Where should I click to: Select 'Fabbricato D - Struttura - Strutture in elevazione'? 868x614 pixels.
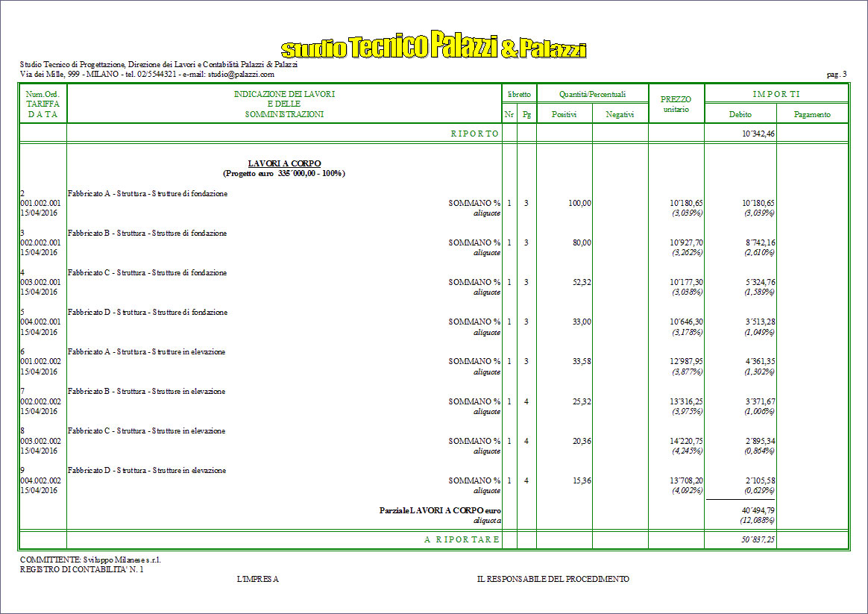point(147,470)
